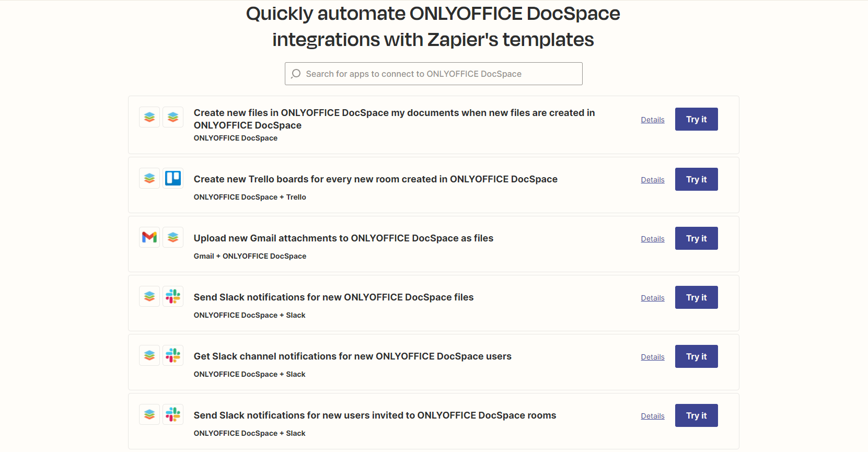Click the Slack icon in the channel notifications template
Viewport: 868px width, 452px height.
pyautogui.click(x=173, y=355)
